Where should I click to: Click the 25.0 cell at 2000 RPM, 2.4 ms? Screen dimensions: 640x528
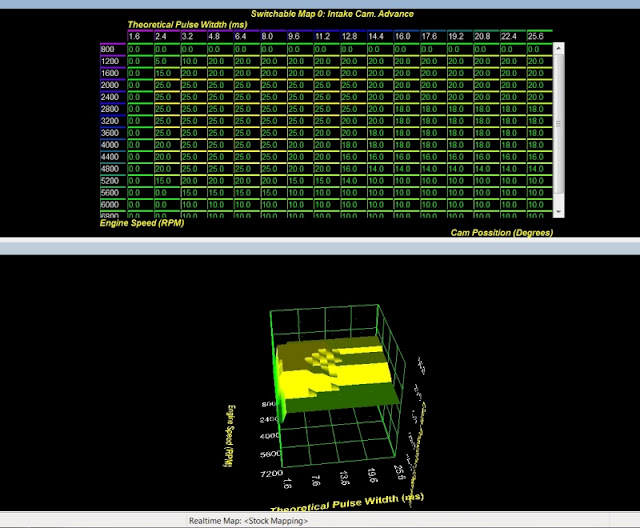point(167,85)
